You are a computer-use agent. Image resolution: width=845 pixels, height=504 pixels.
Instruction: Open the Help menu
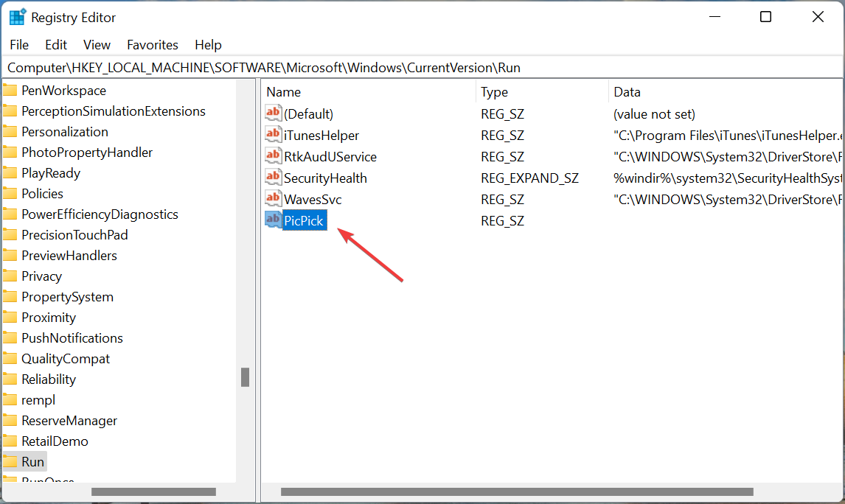click(208, 45)
